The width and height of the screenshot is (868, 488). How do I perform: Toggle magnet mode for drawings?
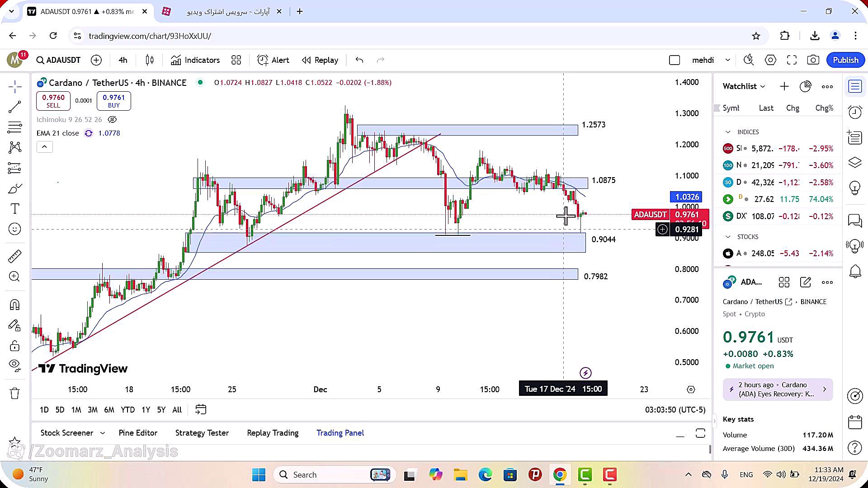[15, 305]
